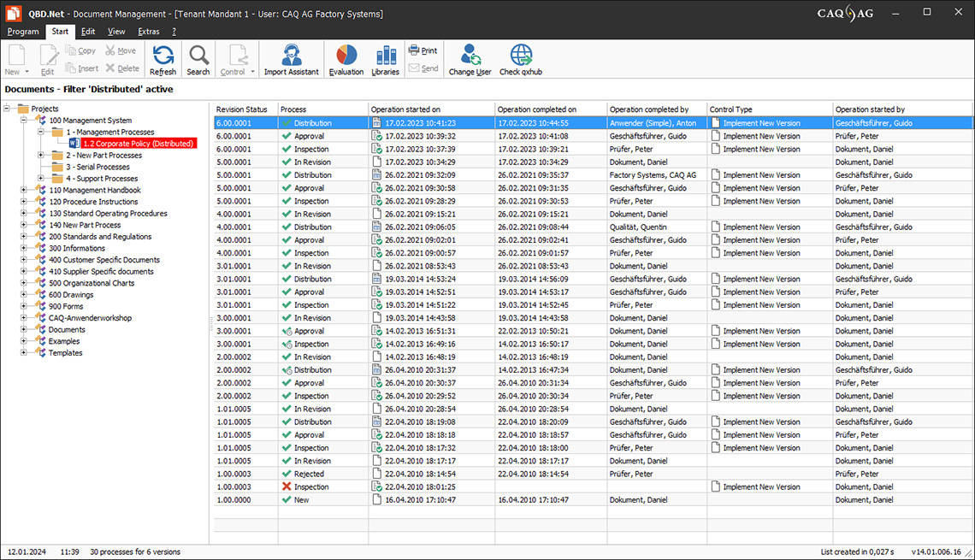Select the CAQ-Anwenderworkshop tree item
Screen dimensions: 975x560
coord(90,317)
